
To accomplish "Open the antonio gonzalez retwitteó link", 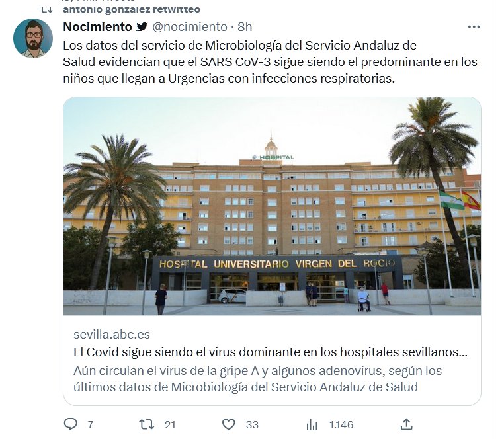I will point(132,9).
